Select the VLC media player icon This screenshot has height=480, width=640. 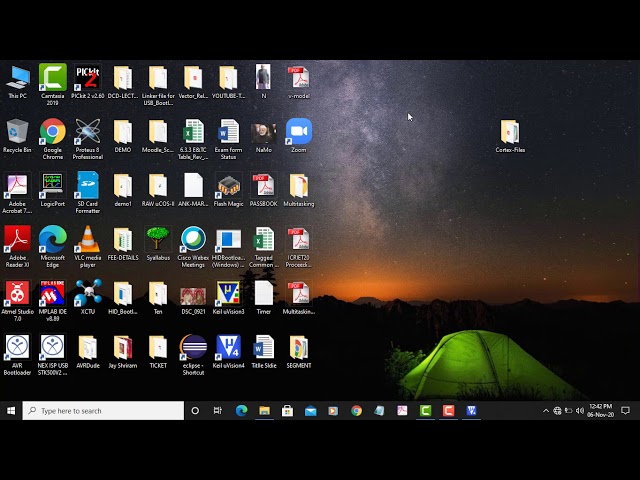coord(88,240)
